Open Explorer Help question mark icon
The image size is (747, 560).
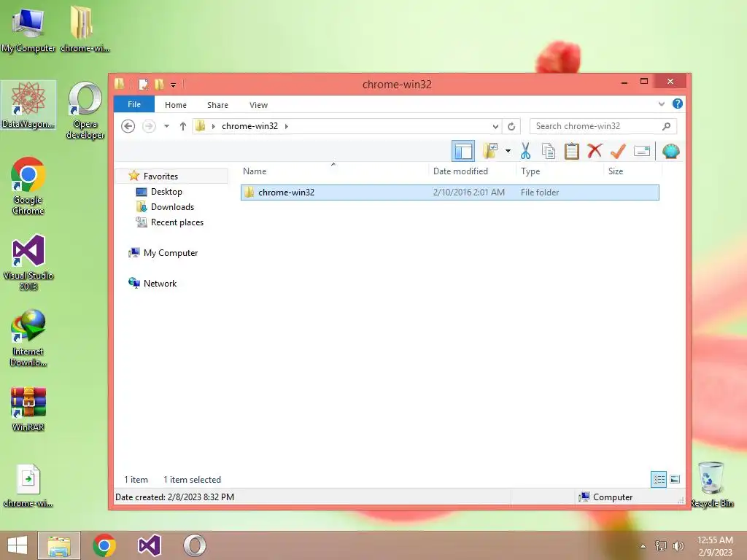click(x=678, y=104)
